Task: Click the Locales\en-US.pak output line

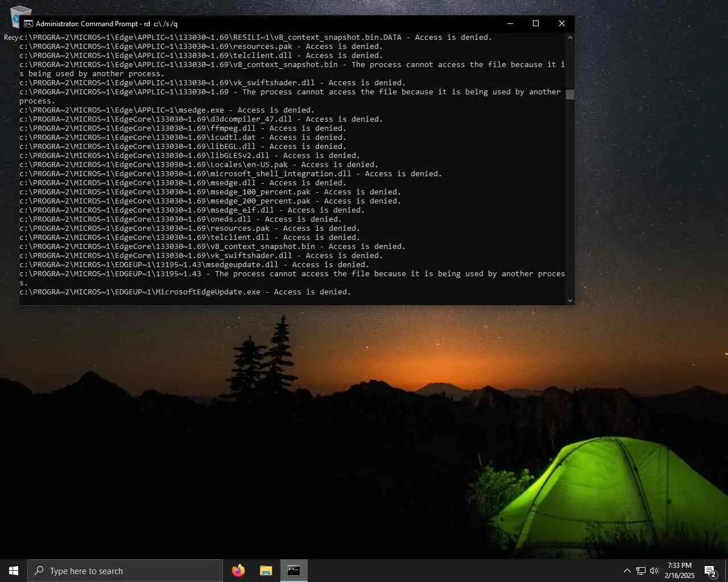Action: (199, 165)
